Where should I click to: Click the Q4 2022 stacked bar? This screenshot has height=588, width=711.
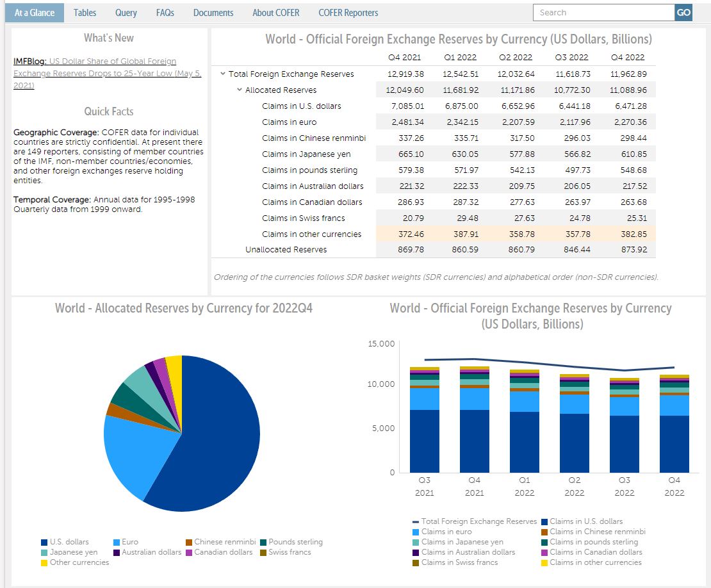click(674, 429)
